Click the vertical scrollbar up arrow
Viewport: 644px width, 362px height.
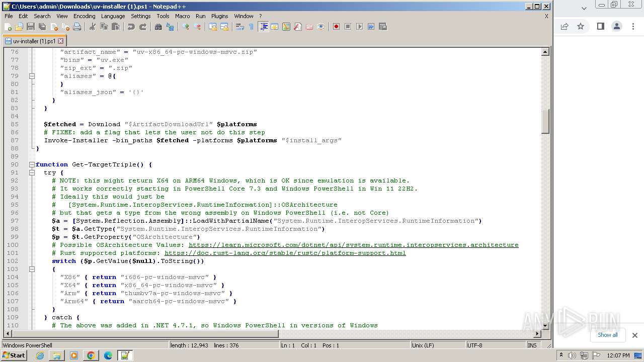point(545,52)
